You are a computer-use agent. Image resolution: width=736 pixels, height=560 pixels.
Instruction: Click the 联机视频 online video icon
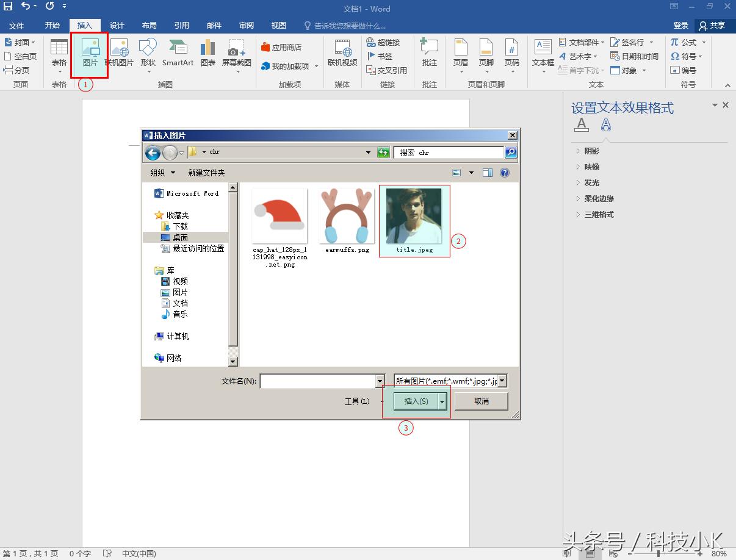(342, 52)
